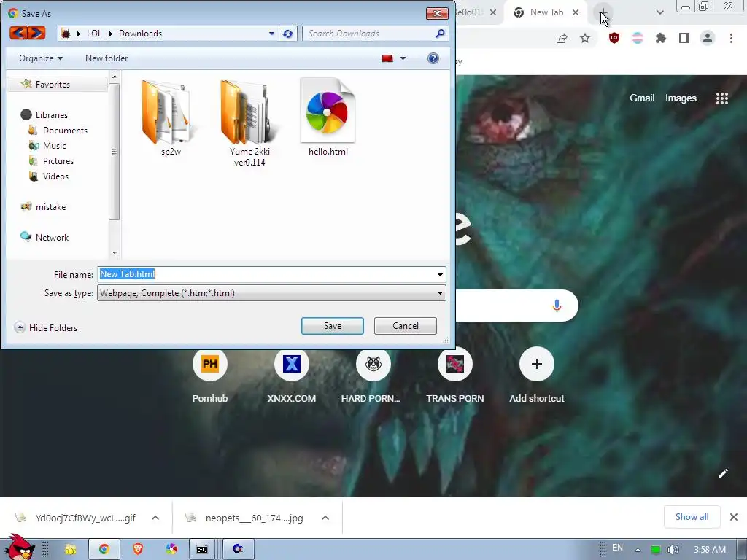Close the downloads bar
The width and height of the screenshot is (747, 560).
[x=734, y=517]
